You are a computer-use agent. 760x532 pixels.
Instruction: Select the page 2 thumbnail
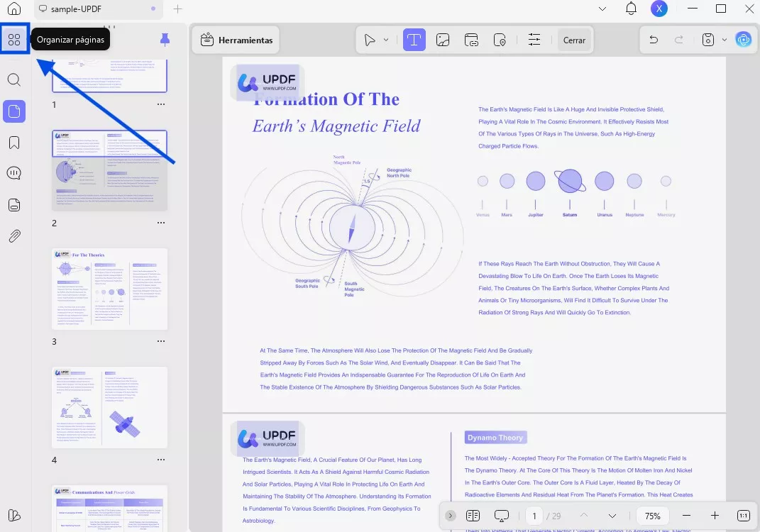pos(109,170)
